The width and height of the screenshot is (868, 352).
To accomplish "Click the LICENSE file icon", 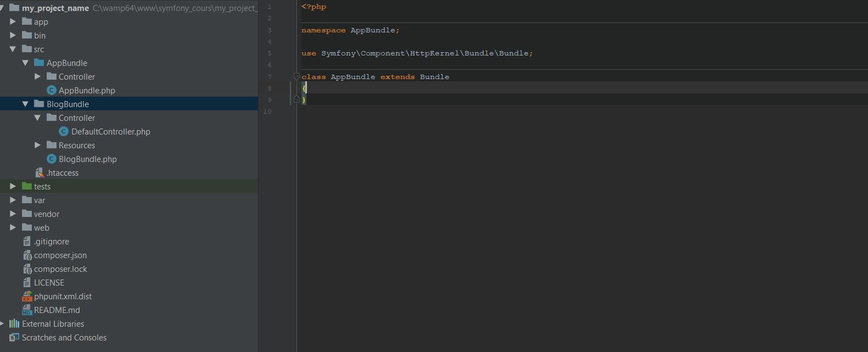I will (x=27, y=282).
